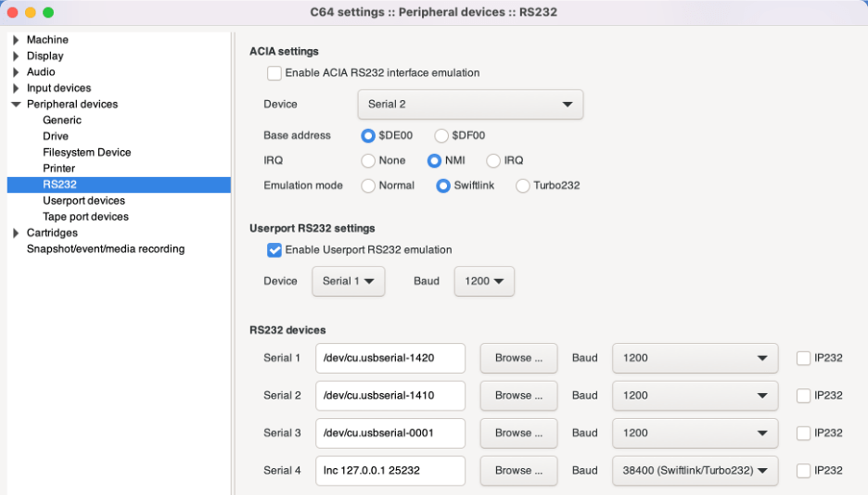Select Printer in the settings tree
Image resolution: width=868 pixels, height=495 pixels.
click(x=58, y=169)
